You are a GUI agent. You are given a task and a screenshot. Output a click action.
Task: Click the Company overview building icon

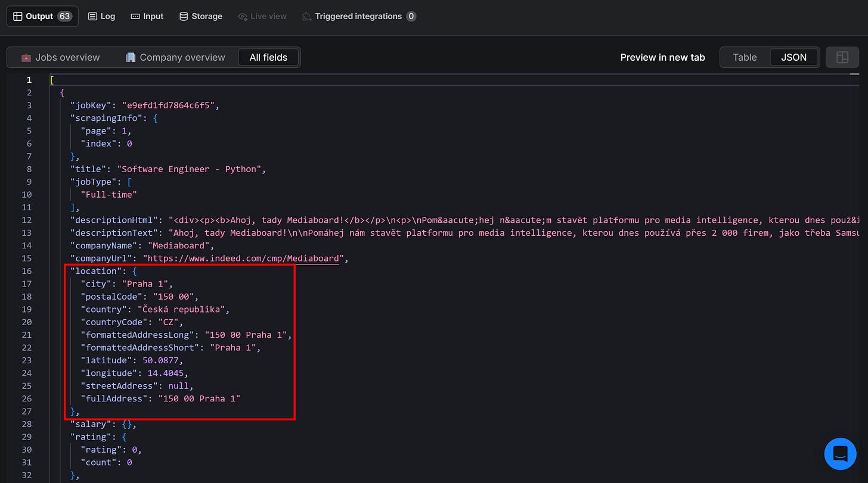131,57
